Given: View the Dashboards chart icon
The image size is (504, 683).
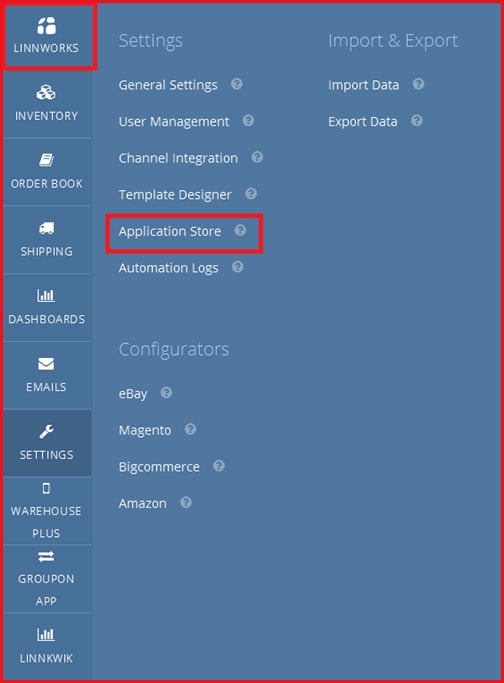Looking at the screenshot, I should tap(46, 296).
